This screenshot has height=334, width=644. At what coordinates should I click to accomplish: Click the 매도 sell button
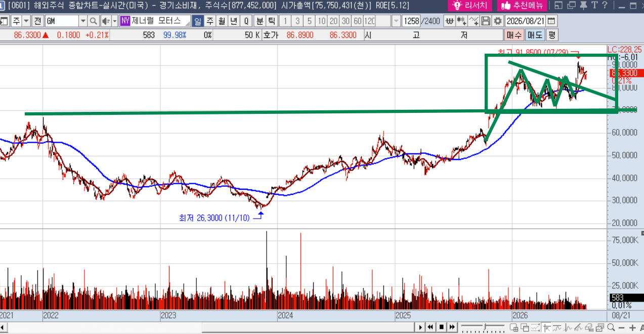(535, 35)
